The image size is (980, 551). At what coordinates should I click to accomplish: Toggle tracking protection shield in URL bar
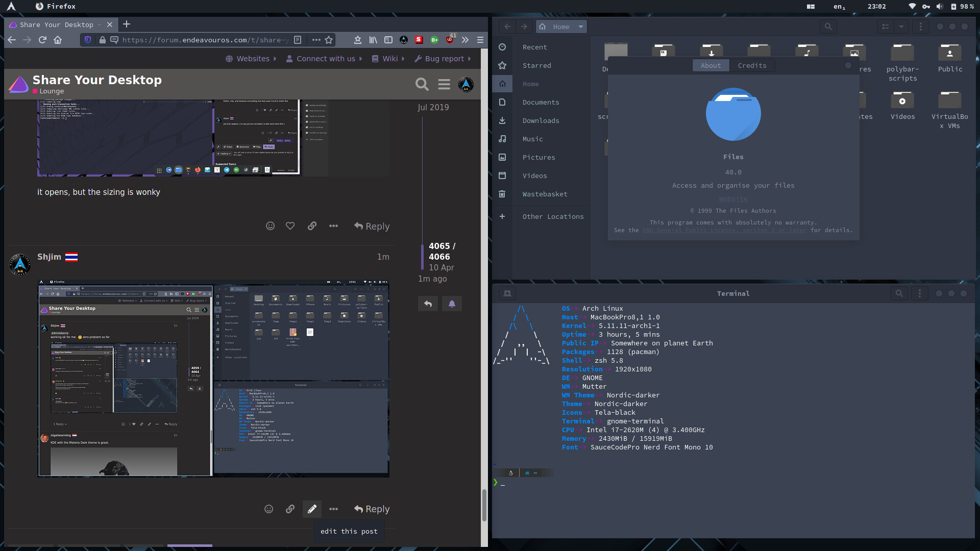88,40
